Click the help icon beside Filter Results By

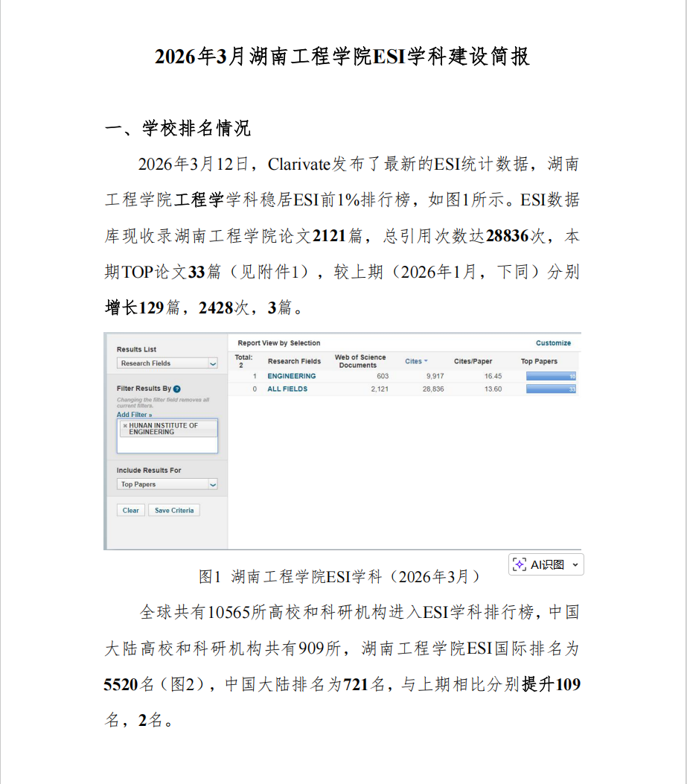tap(176, 389)
